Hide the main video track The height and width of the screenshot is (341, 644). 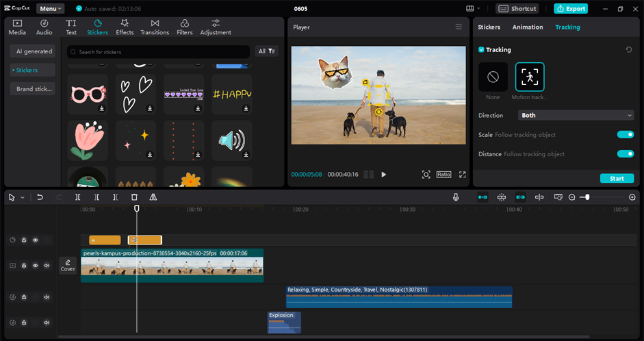click(36, 266)
